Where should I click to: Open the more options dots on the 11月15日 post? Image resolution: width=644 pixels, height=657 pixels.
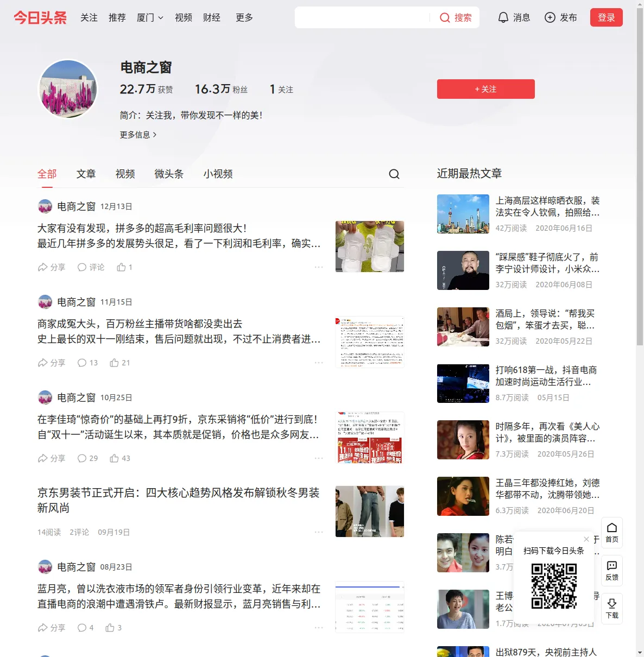click(x=319, y=363)
